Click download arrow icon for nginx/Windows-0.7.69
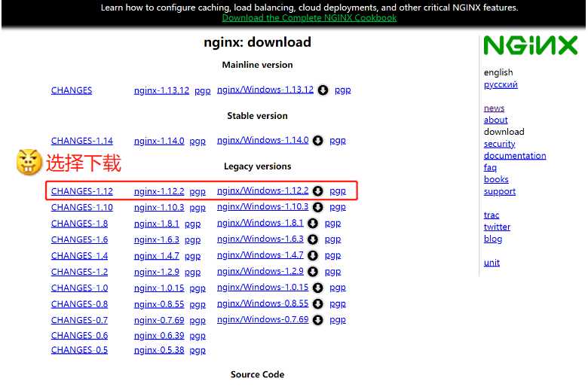The image size is (588, 387). pyautogui.click(x=318, y=320)
